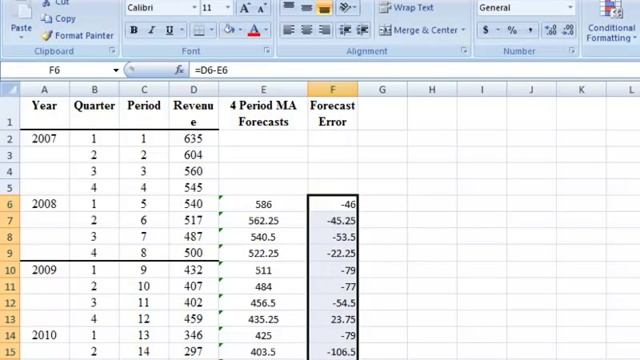
Task: Apply accounting dollar format
Action: [485, 30]
